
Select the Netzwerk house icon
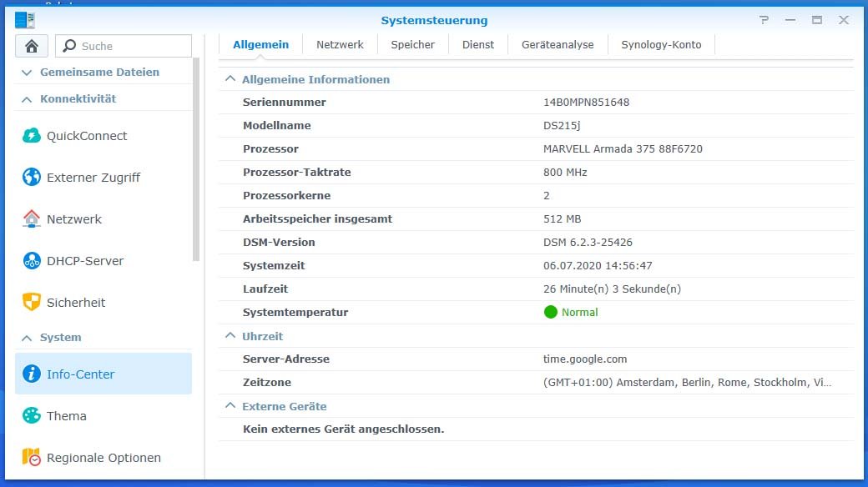[32, 219]
